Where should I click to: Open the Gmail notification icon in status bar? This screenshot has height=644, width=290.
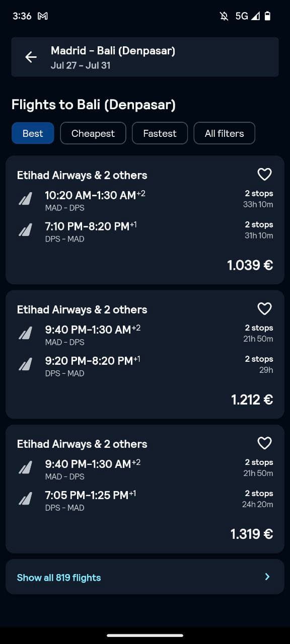43,16
